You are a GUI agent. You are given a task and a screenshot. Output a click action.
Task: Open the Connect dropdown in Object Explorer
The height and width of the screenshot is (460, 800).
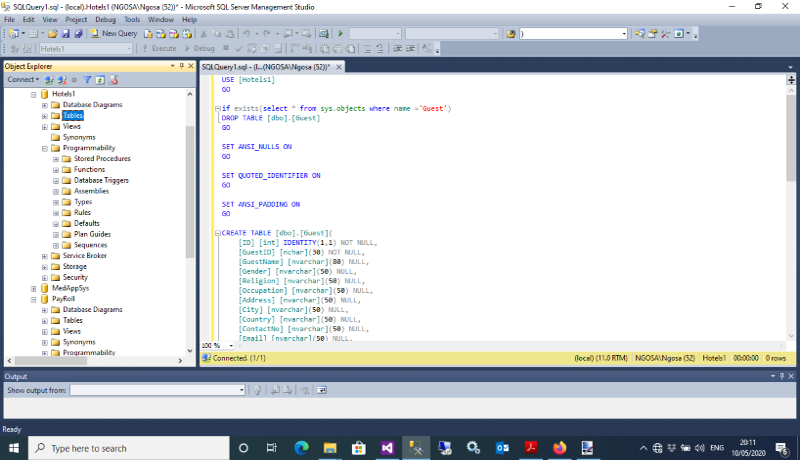coord(23,80)
